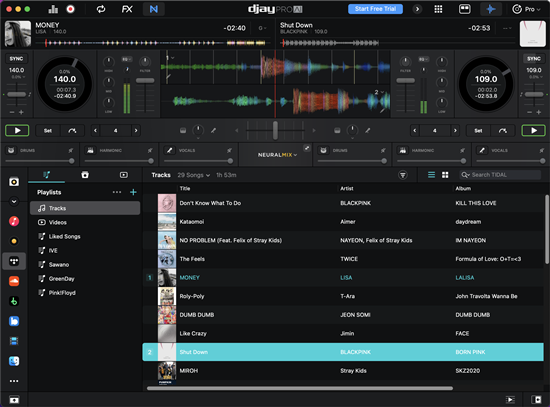Open the video tab in library
This screenshot has height=407, width=550.
123,175
